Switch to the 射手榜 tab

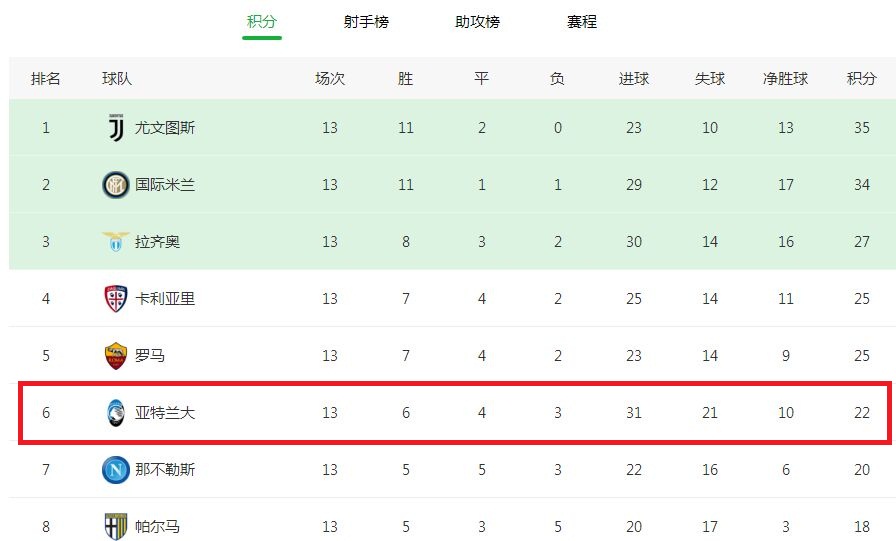pyautogui.click(x=366, y=22)
